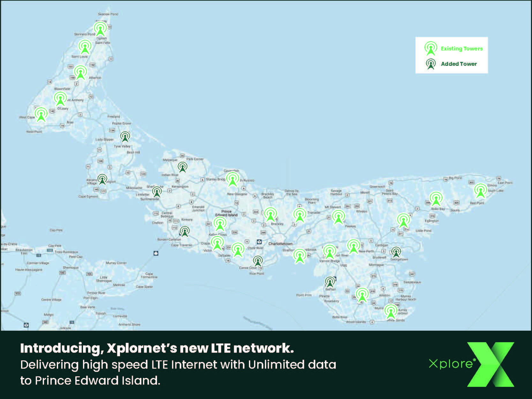This screenshot has width=532, height=399.
Task: Click the existing tower at Cavendish
Action: [233, 180]
